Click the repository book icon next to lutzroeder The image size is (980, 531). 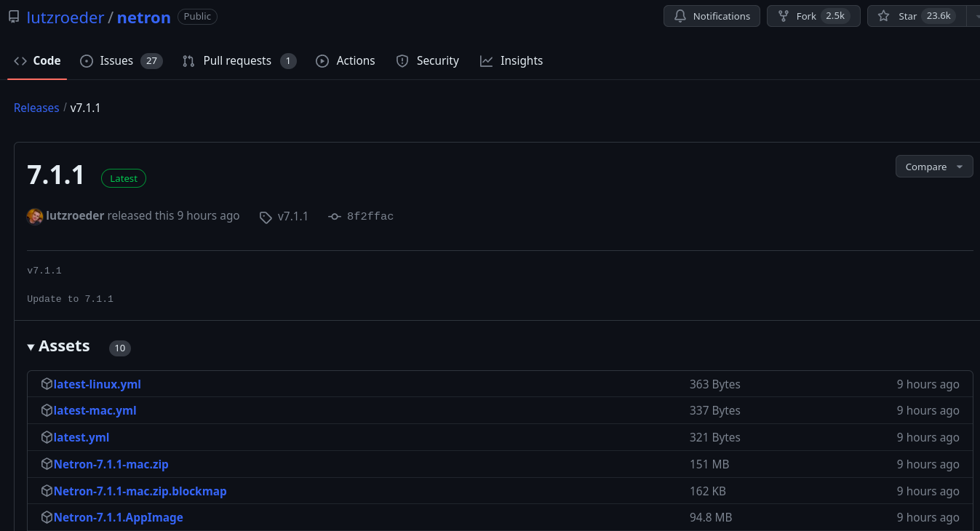click(13, 16)
